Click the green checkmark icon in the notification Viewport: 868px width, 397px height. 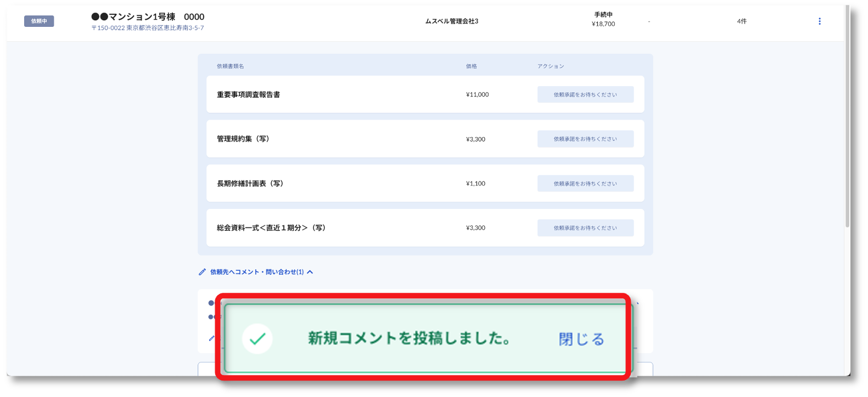257,339
